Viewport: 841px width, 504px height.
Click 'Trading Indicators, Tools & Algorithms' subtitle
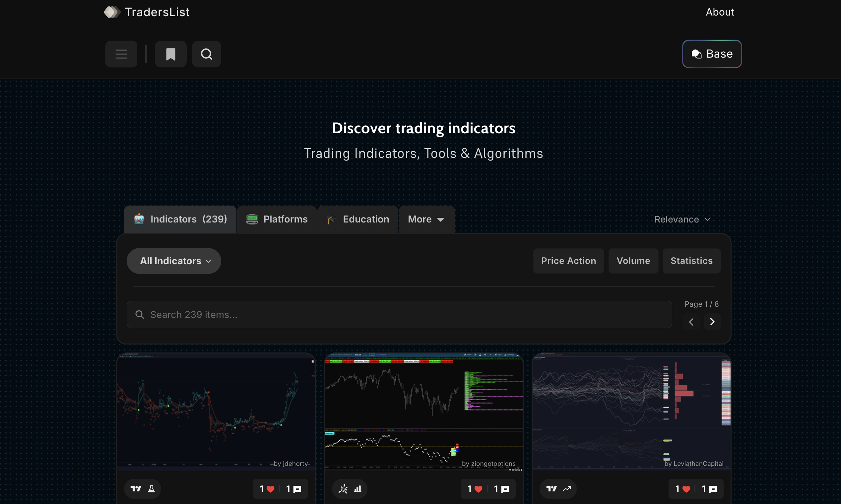pyautogui.click(x=423, y=153)
